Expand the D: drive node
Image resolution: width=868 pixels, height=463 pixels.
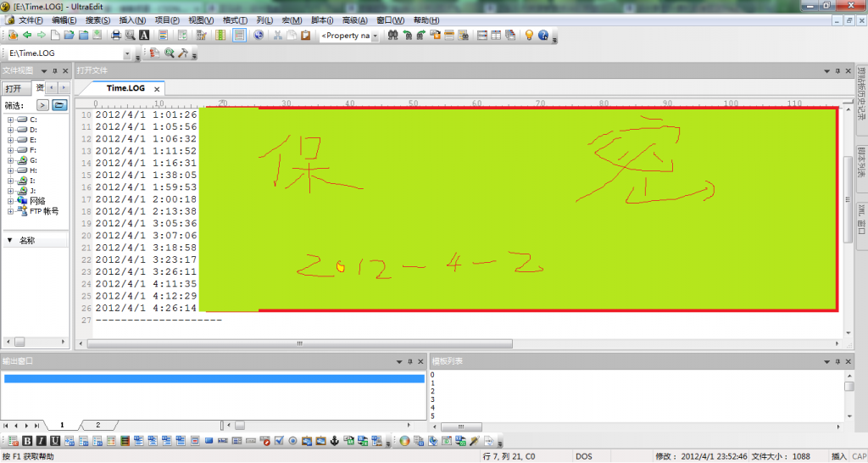[x=10, y=130]
